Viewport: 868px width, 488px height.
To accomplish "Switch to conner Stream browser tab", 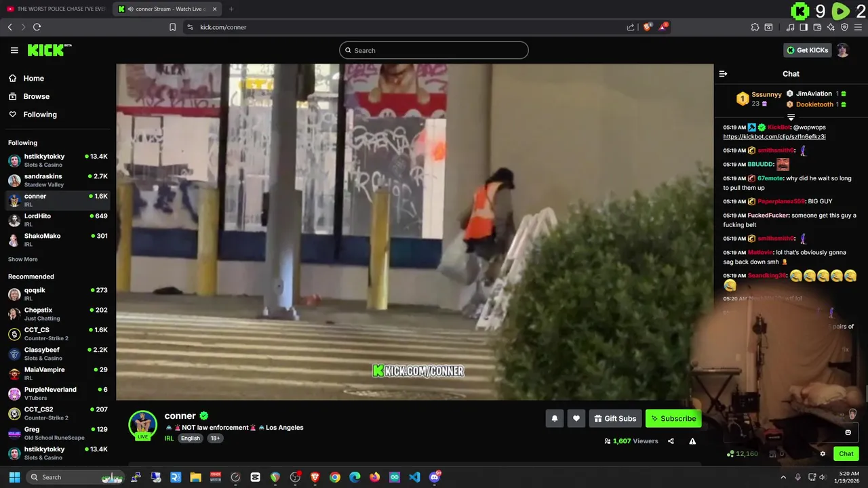I will pyautogui.click(x=167, y=9).
